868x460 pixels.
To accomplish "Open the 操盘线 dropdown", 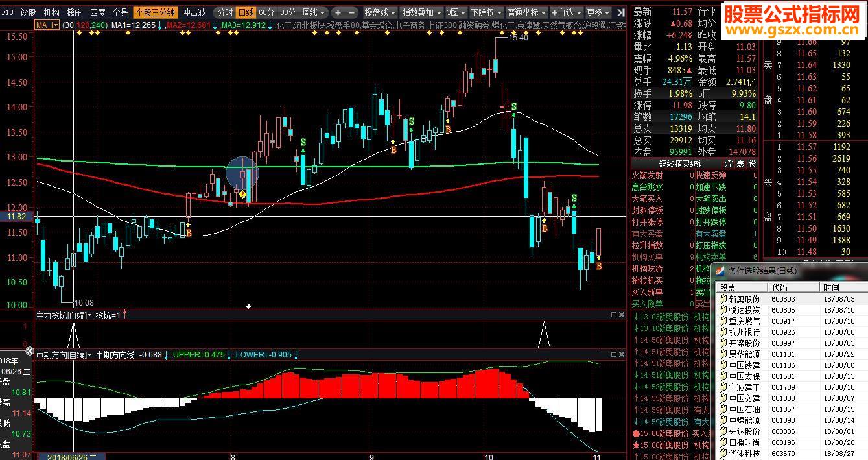I will (379, 12).
